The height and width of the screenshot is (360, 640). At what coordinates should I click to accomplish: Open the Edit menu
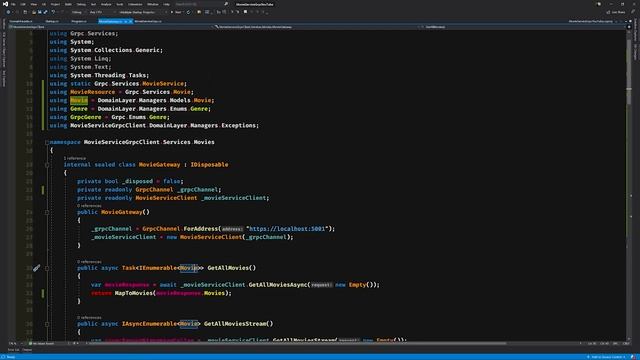tap(23, 4)
